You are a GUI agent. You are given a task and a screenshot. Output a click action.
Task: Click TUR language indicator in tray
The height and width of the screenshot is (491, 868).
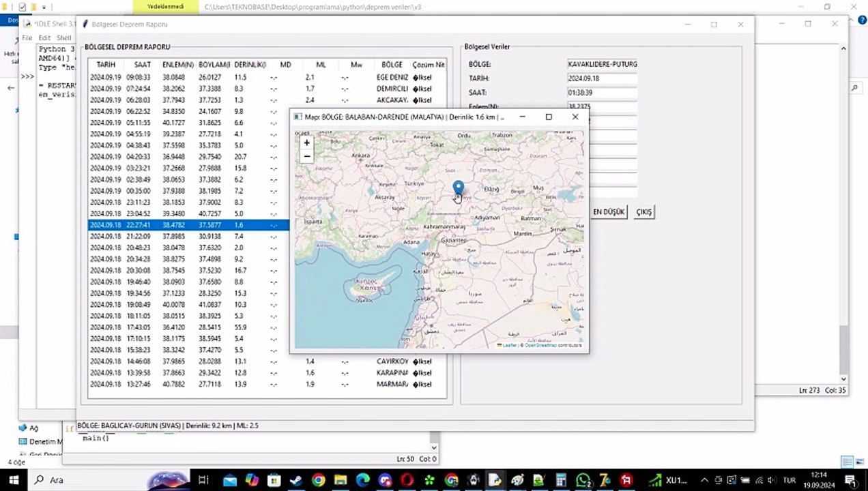[789, 480]
